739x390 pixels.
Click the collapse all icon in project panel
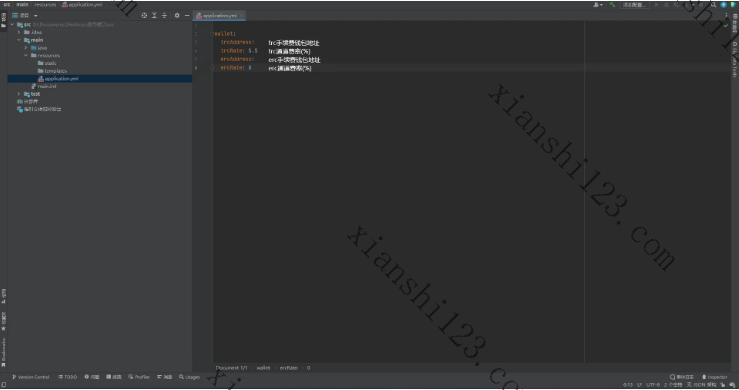pyautogui.click(x=164, y=16)
